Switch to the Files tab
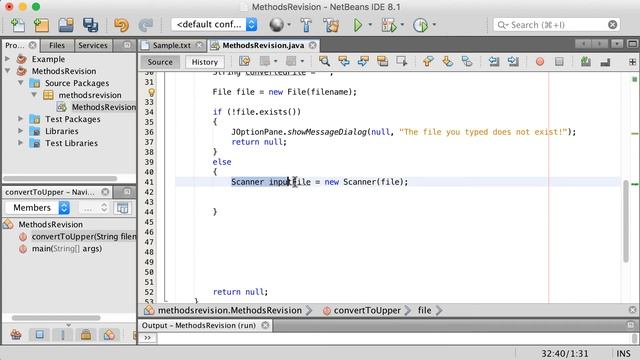This screenshot has height=360, width=640. tap(57, 45)
